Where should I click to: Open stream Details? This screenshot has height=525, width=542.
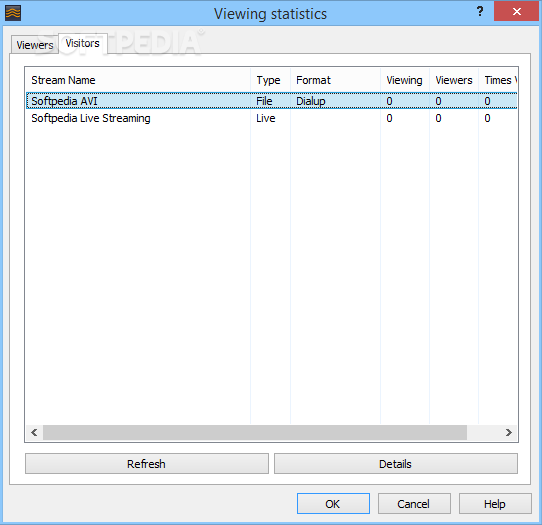tap(396, 464)
